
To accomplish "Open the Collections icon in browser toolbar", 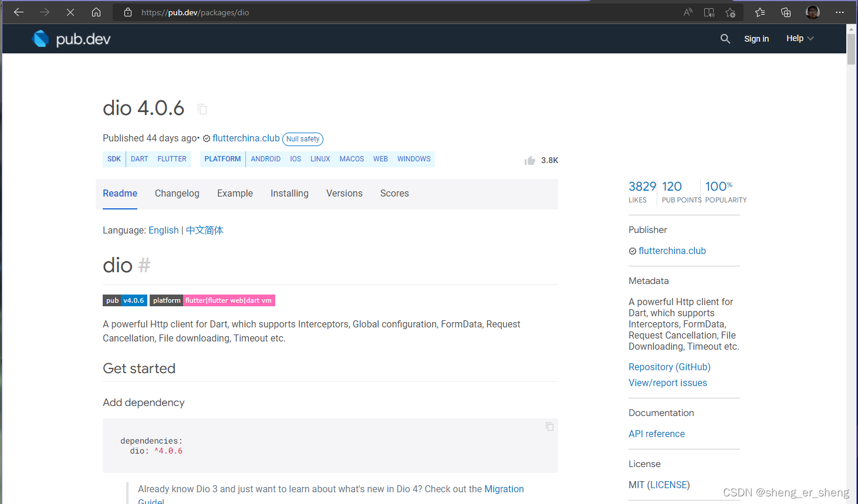I will tap(786, 12).
